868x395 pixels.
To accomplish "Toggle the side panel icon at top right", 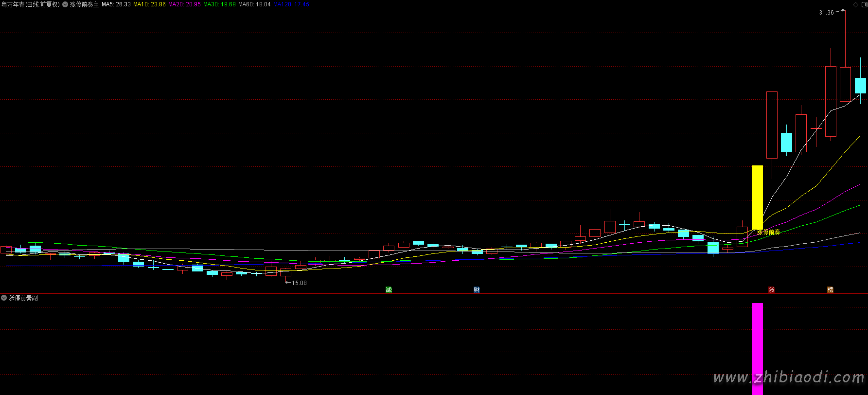I will pyautogui.click(x=864, y=4).
